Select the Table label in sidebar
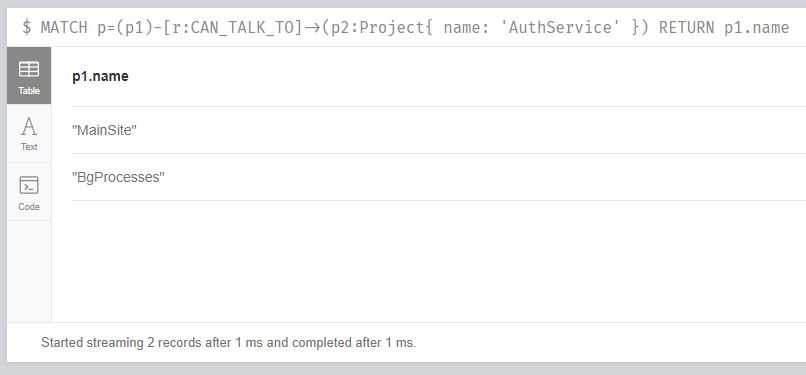Image resolution: width=806 pixels, height=375 pixels. 29,91
